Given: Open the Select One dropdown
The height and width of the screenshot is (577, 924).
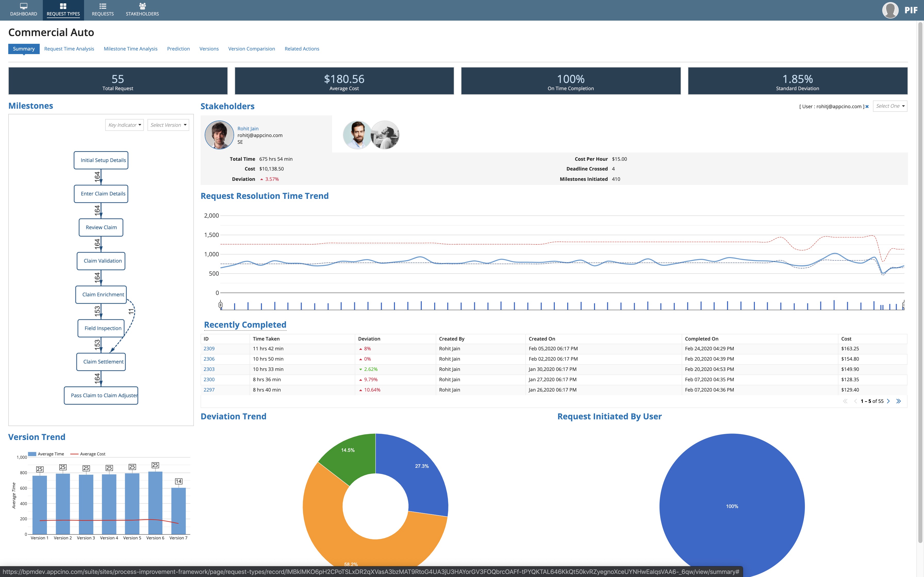Looking at the screenshot, I should pyautogui.click(x=890, y=106).
